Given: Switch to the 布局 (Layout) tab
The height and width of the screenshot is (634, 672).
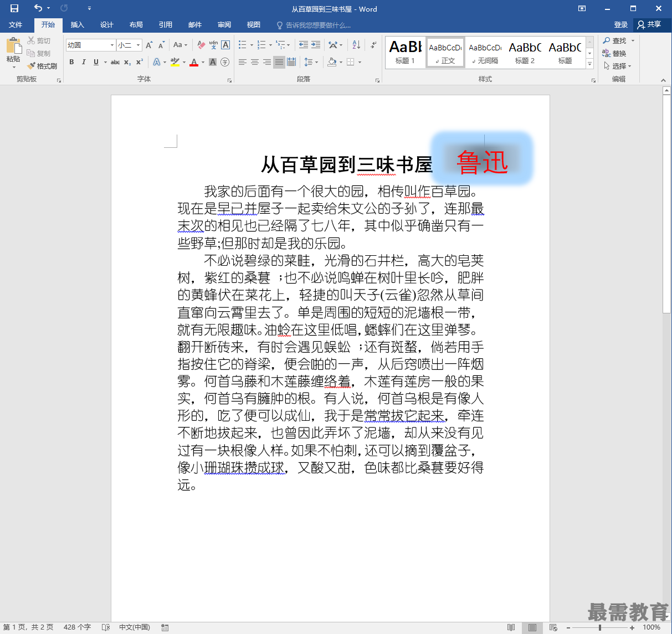Looking at the screenshot, I should (136, 25).
